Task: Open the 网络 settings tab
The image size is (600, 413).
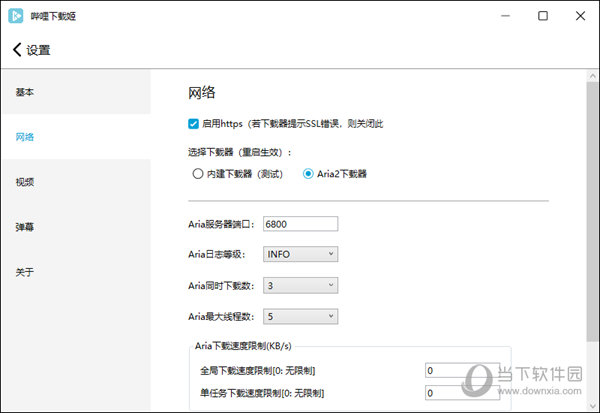Action: coord(76,137)
